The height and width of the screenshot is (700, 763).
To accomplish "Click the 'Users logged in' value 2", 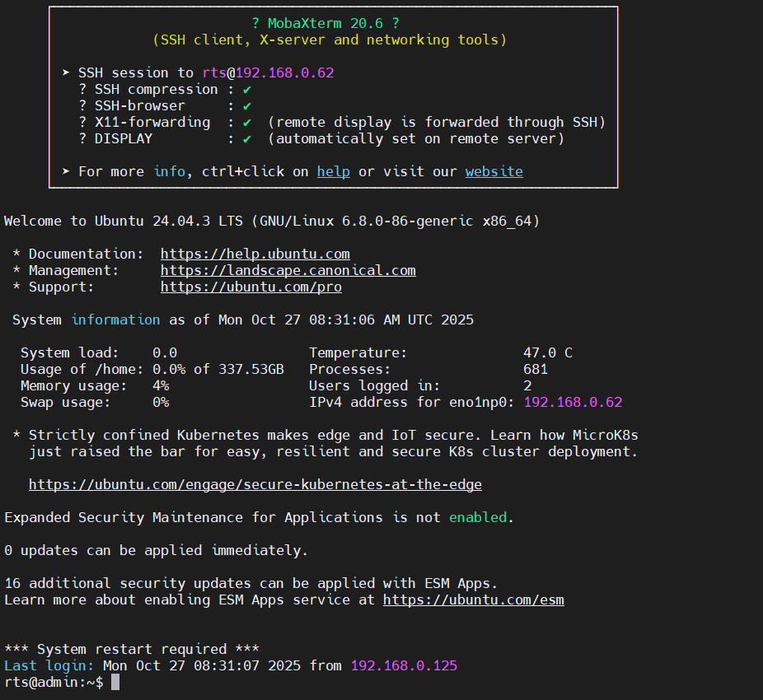I will click(x=527, y=385).
